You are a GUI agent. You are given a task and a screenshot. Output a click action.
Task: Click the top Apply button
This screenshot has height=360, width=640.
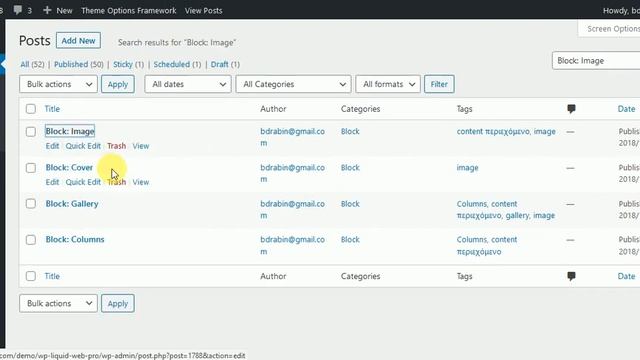(x=118, y=84)
